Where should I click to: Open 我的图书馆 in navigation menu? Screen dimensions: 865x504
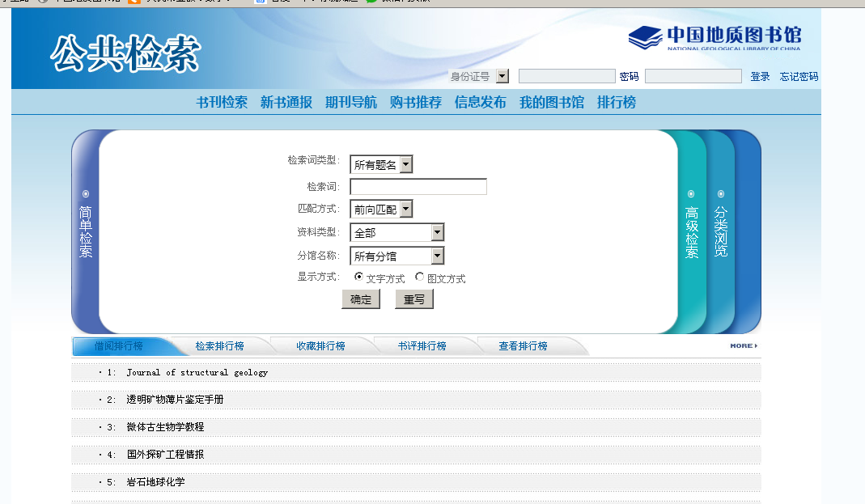tap(552, 103)
